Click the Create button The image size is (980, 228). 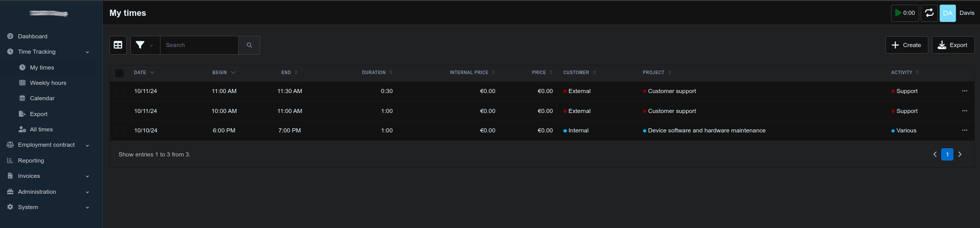coord(906,45)
